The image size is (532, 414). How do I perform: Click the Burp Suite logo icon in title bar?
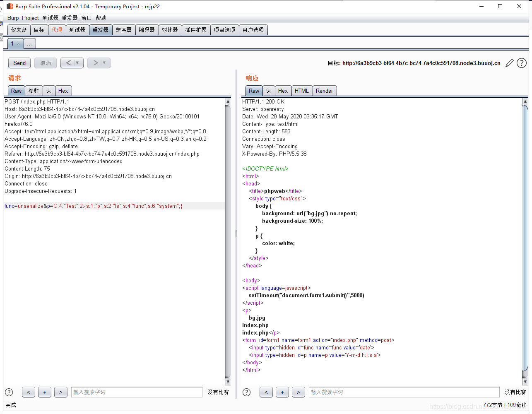[x=10, y=6]
